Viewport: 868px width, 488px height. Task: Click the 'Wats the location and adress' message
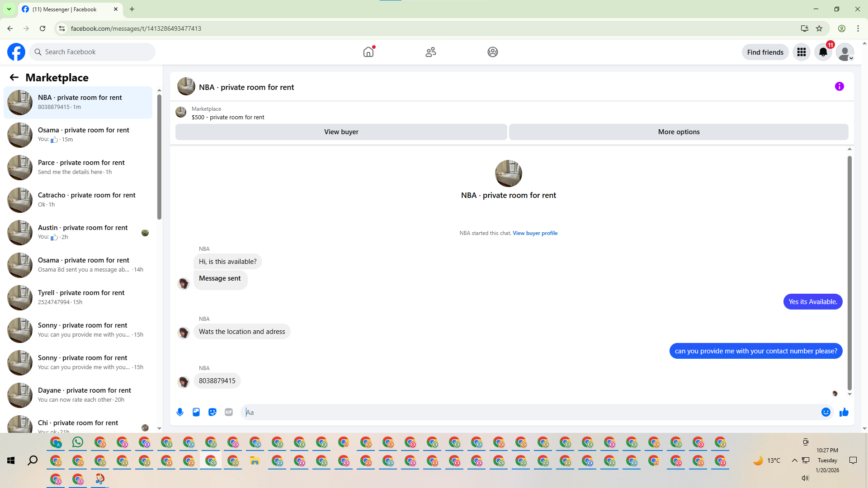(x=242, y=332)
